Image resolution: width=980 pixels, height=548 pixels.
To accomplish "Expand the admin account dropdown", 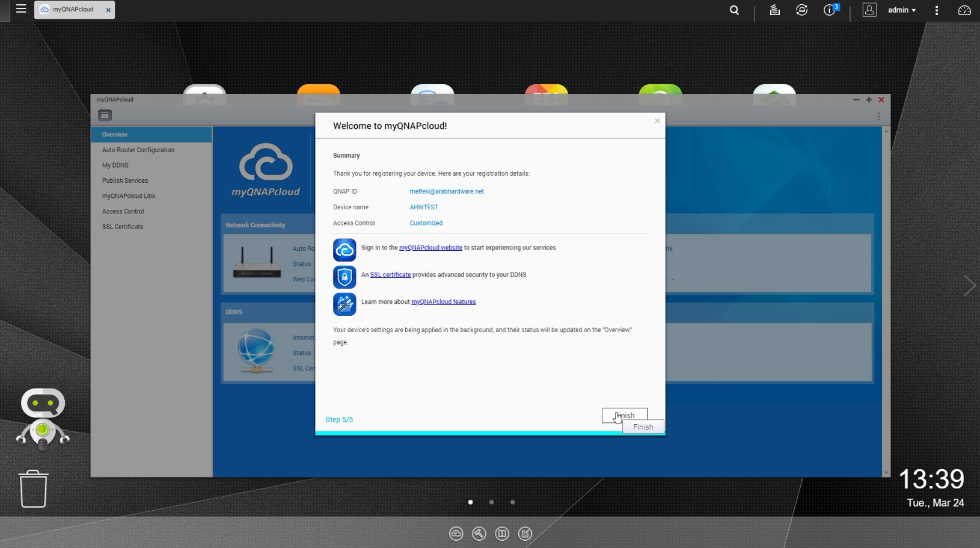I will click(902, 10).
